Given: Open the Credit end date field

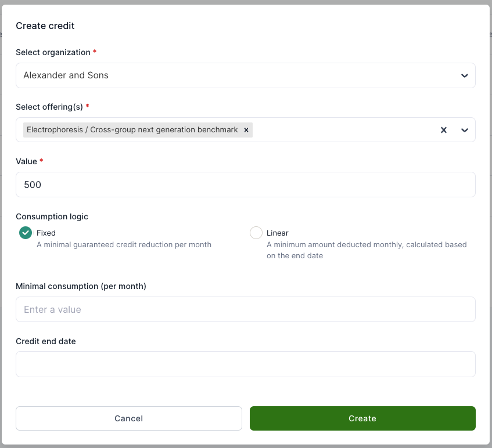Looking at the screenshot, I should [245, 364].
